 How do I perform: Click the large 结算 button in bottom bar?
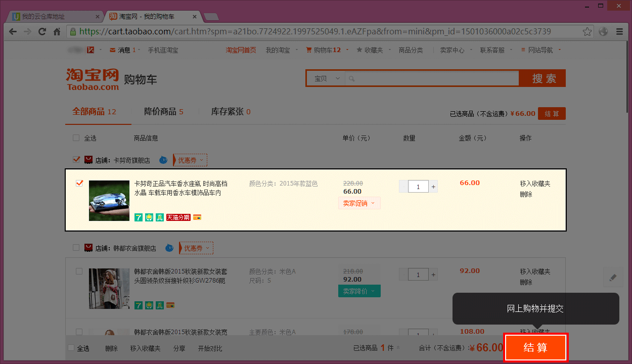[535, 347]
